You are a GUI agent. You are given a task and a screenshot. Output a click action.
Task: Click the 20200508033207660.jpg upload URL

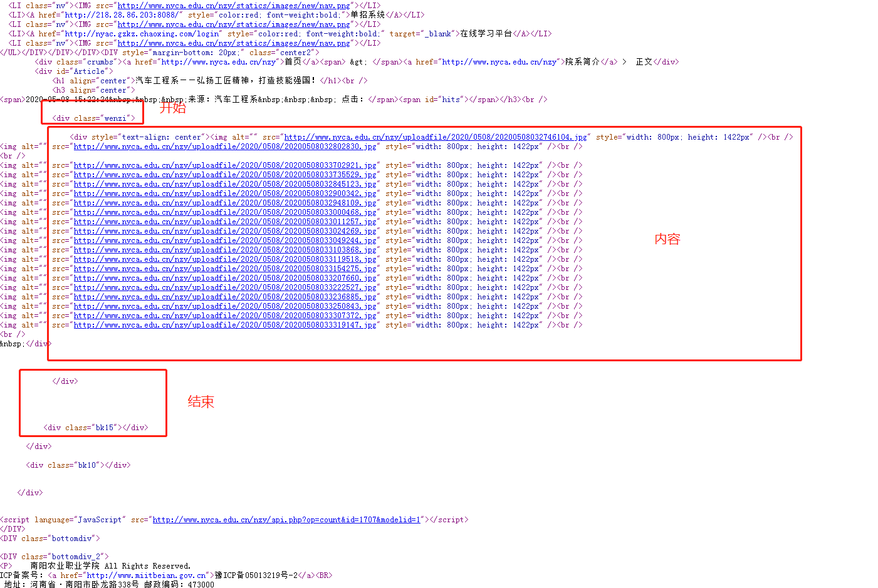tap(225, 278)
